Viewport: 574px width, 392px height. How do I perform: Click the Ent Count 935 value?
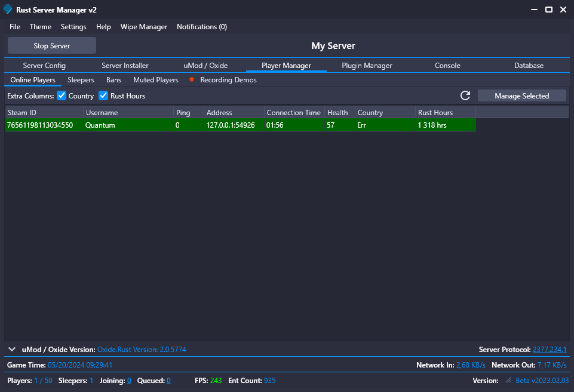click(x=270, y=381)
